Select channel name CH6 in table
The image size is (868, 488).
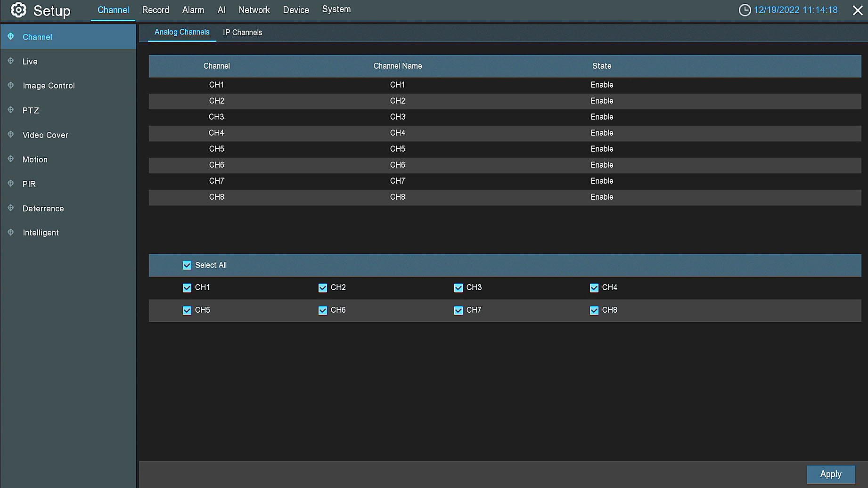pyautogui.click(x=397, y=165)
